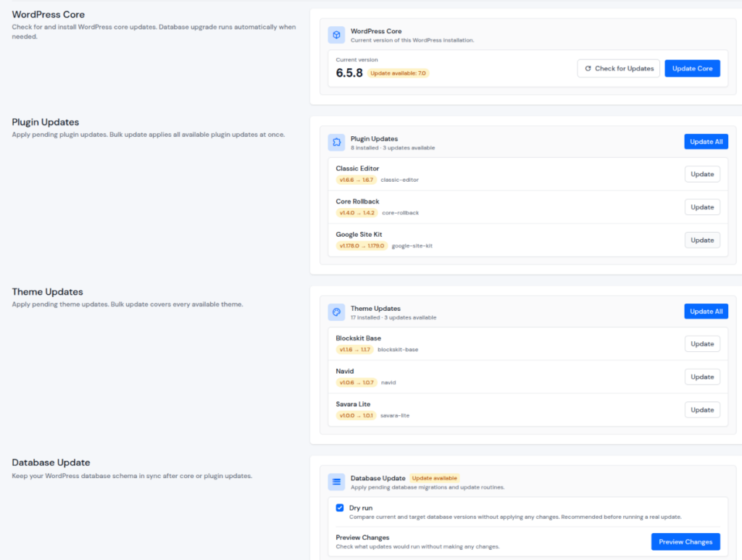
Task: Click the v1.178.0 → 1.179.0 version badge
Action: click(362, 246)
